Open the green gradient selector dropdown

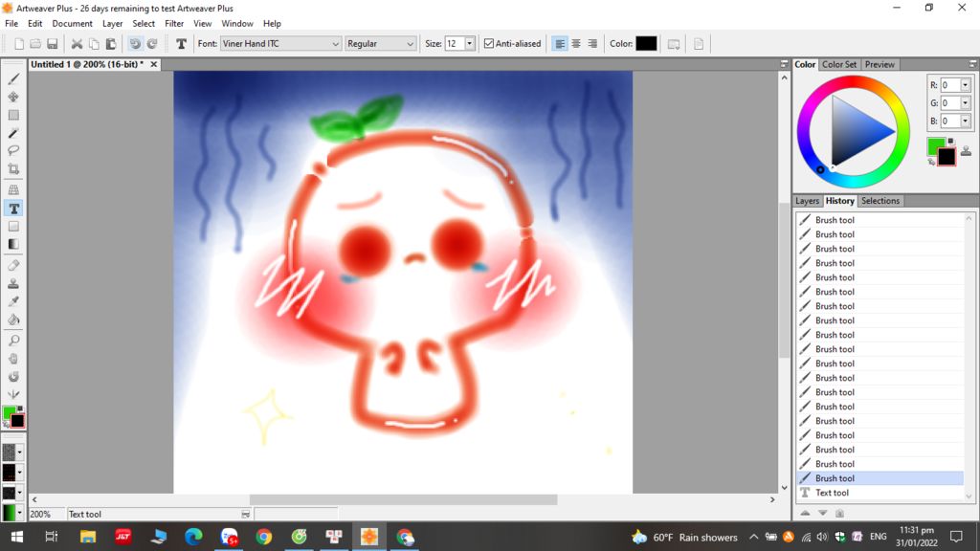tap(20, 513)
